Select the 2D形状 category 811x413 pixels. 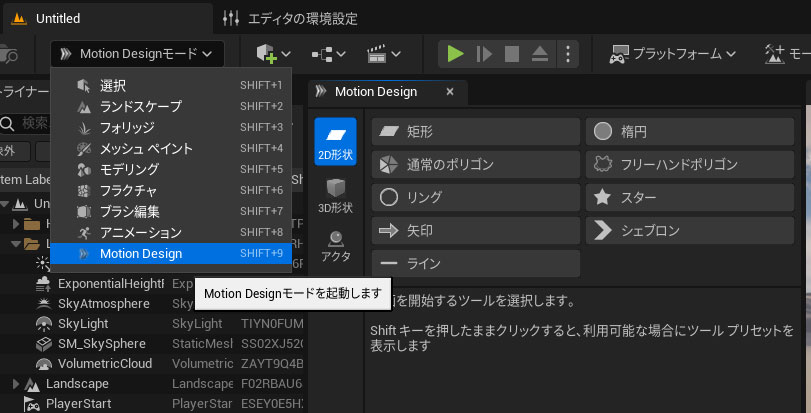coord(335,141)
